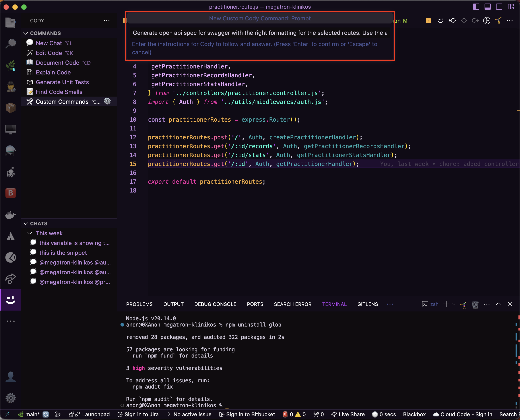The width and height of the screenshot is (520, 420).
Task: Switch to the SEARCH ERROR tab
Action: pos(293,304)
